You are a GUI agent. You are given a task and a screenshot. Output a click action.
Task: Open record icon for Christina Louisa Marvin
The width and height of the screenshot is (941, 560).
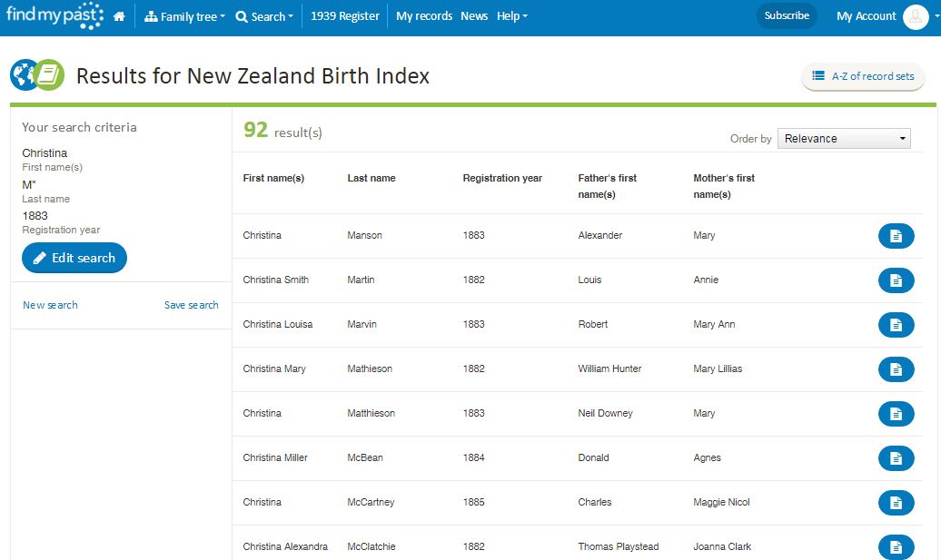[x=896, y=325]
